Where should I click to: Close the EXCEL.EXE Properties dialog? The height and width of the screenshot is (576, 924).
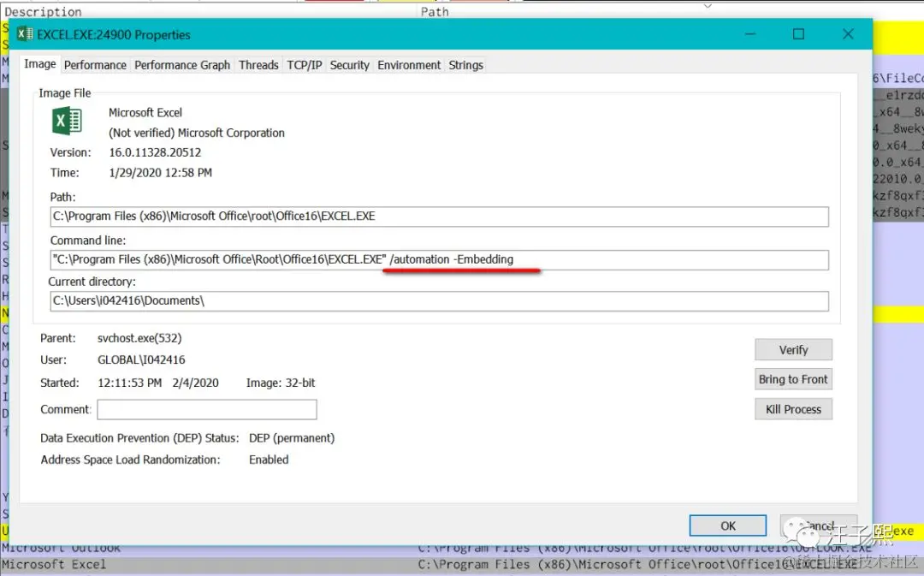(x=848, y=34)
